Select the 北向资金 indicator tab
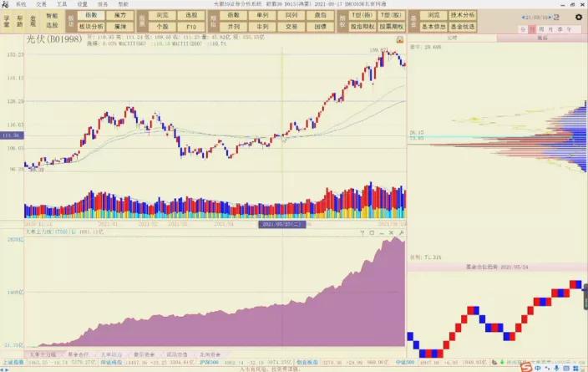Viewport: 588px width, 372px height. 210,354
